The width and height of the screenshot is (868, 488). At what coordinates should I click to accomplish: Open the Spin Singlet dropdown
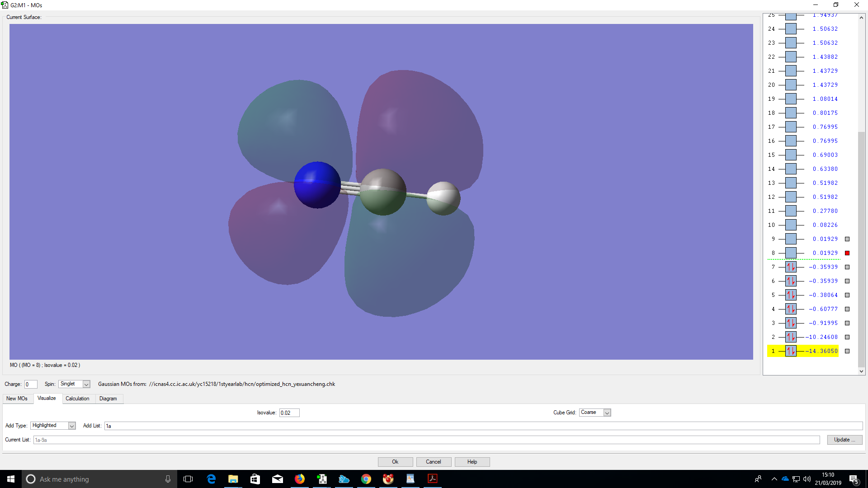[x=86, y=384]
